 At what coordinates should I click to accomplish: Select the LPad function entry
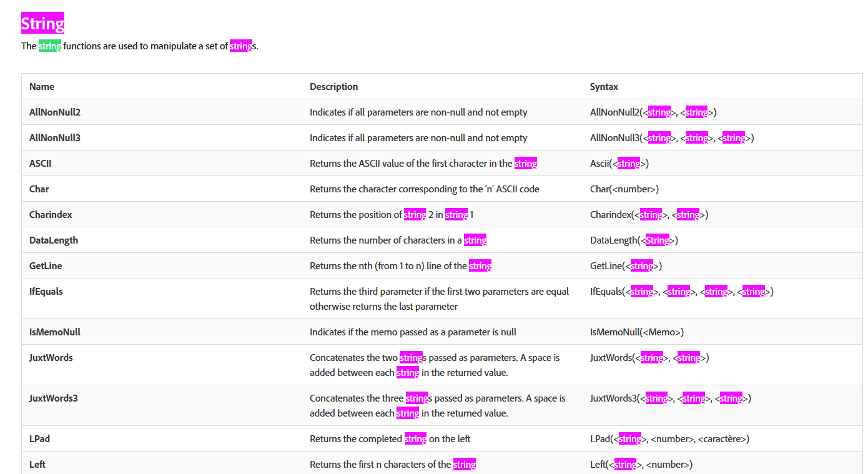(39, 438)
